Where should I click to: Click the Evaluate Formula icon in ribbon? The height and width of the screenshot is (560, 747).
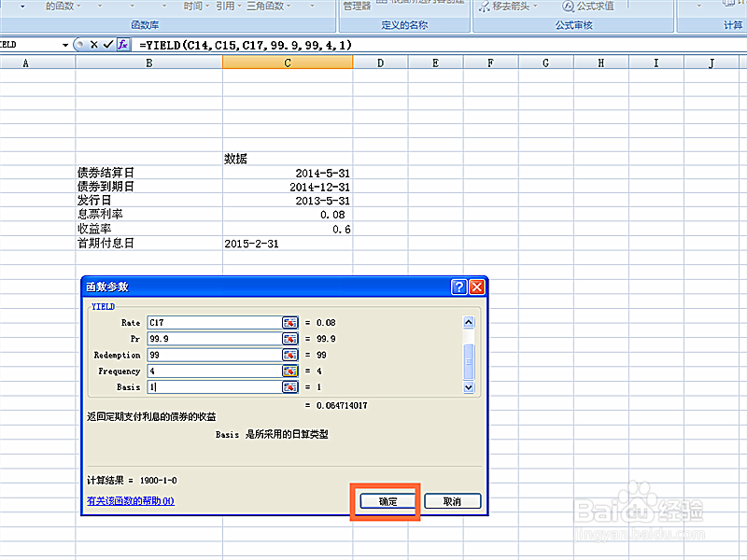(x=568, y=7)
